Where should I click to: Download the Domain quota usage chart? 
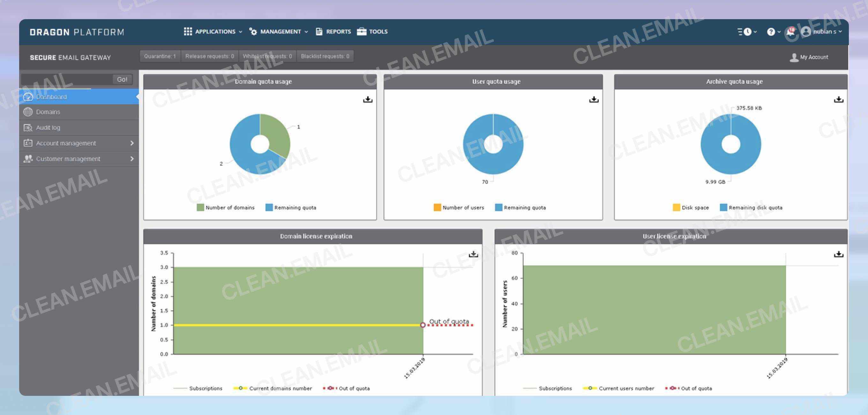click(x=368, y=99)
